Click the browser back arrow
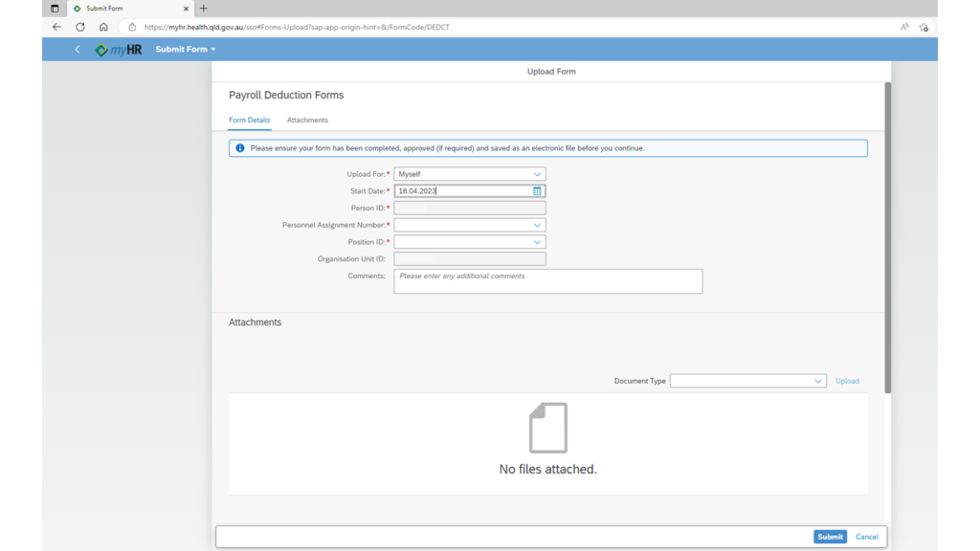980x551 pixels. tap(57, 27)
